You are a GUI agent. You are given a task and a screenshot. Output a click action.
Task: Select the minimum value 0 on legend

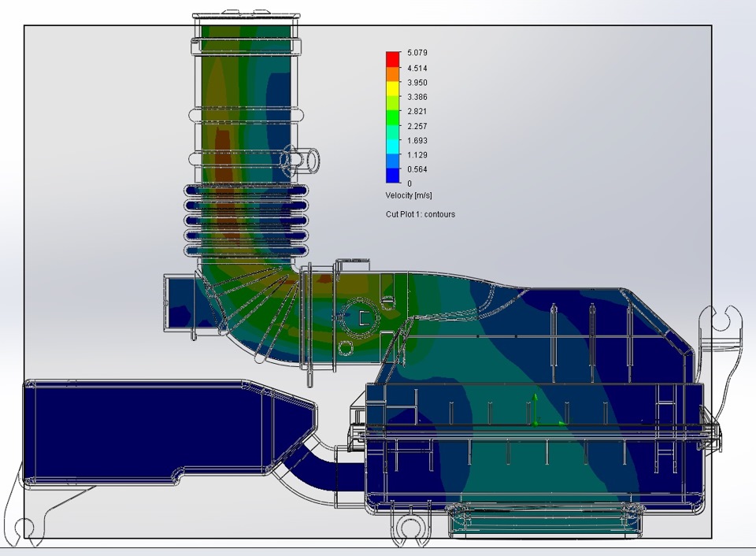coord(409,183)
